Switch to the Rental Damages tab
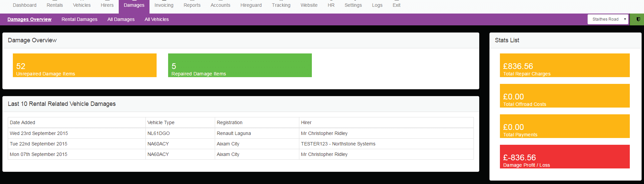644x184 pixels. pos(79,19)
